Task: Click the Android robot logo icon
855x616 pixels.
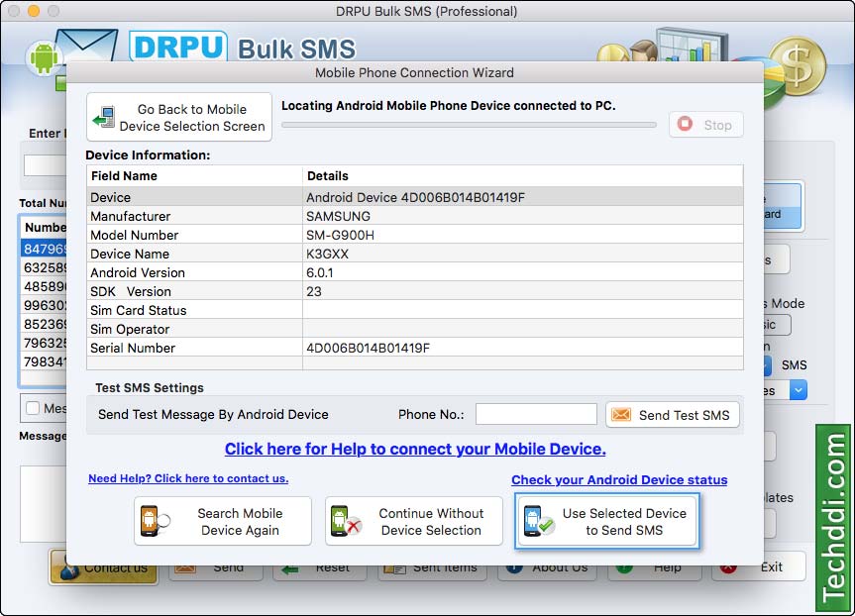Action: pyautogui.click(x=45, y=57)
